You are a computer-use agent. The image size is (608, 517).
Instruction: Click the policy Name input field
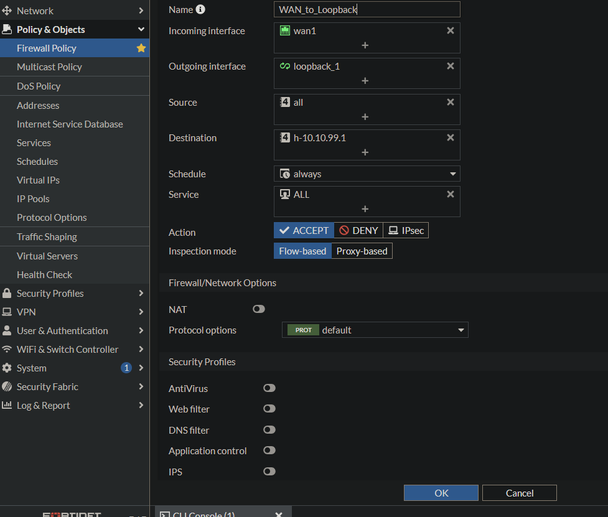click(367, 9)
